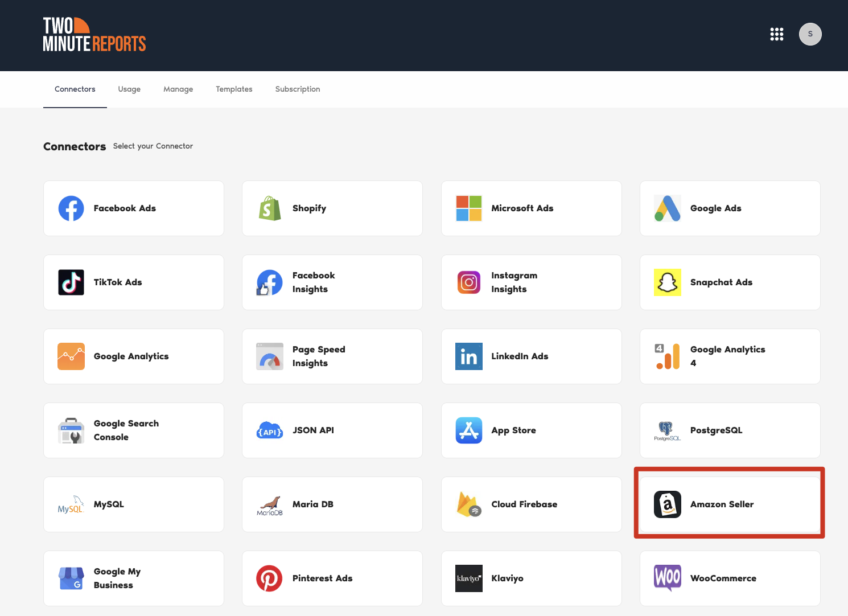Go to the Templates tab
The image size is (848, 616).
coord(234,89)
